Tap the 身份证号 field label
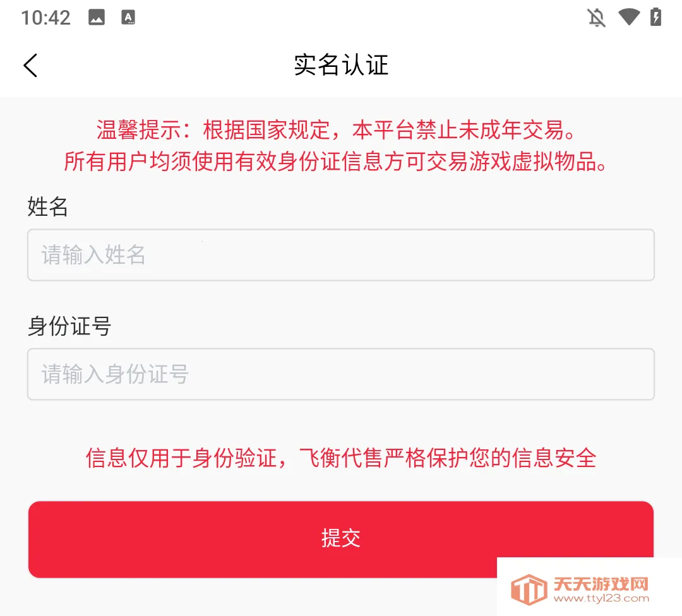The width and height of the screenshot is (682, 616). point(69,326)
